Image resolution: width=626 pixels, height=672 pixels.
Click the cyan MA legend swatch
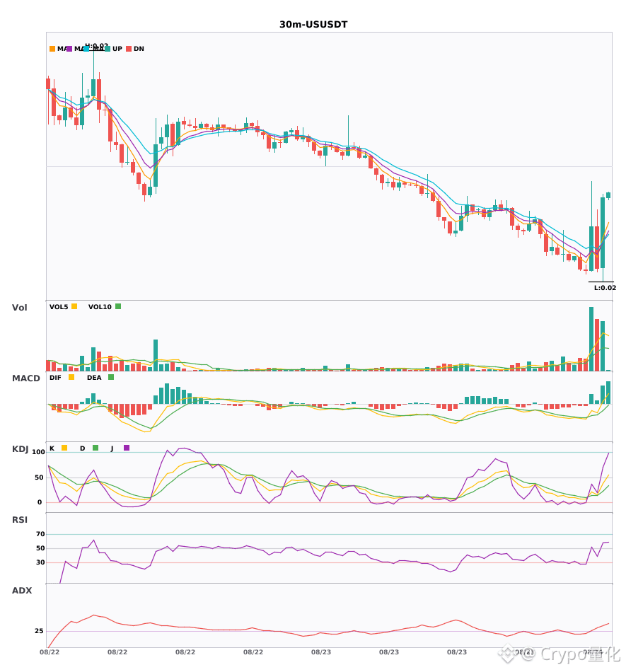pyautogui.click(x=86, y=49)
